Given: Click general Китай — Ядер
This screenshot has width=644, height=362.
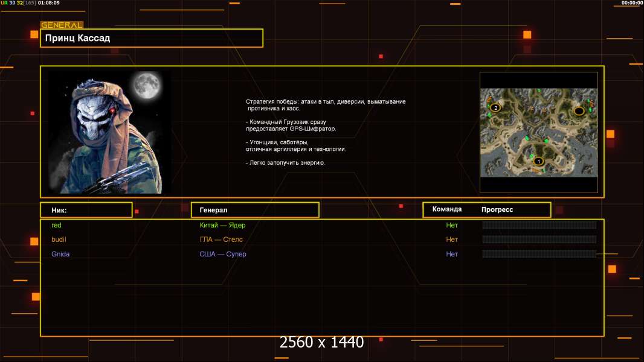Looking at the screenshot, I should click(222, 225).
